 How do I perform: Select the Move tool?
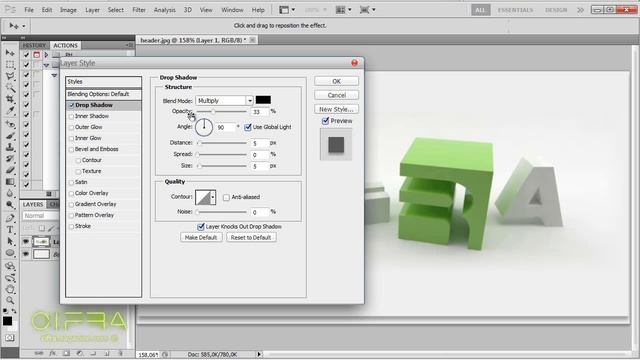[10, 53]
